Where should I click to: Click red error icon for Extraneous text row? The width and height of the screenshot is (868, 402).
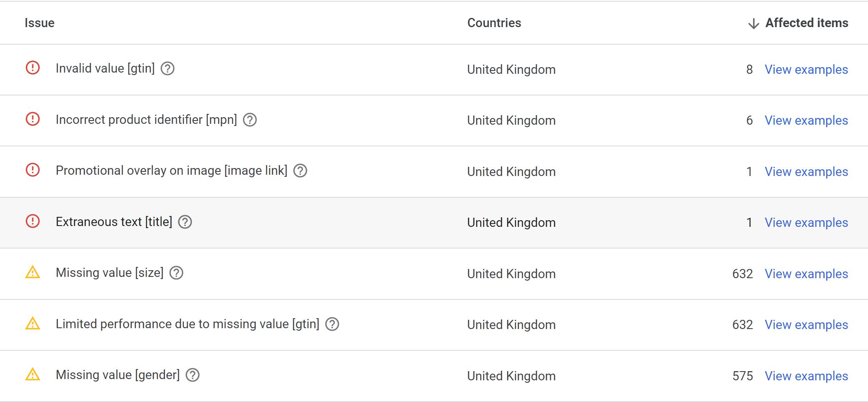click(x=33, y=221)
